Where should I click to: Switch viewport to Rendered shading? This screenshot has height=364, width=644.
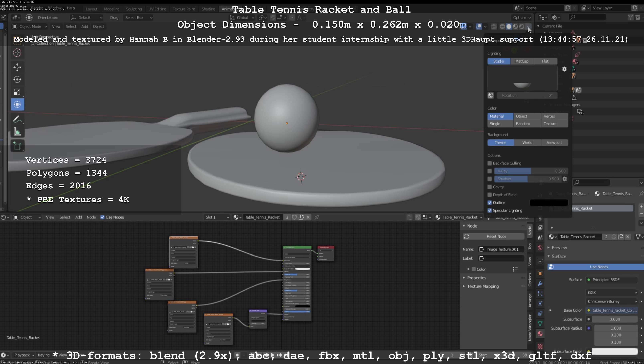click(x=522, y=26)
